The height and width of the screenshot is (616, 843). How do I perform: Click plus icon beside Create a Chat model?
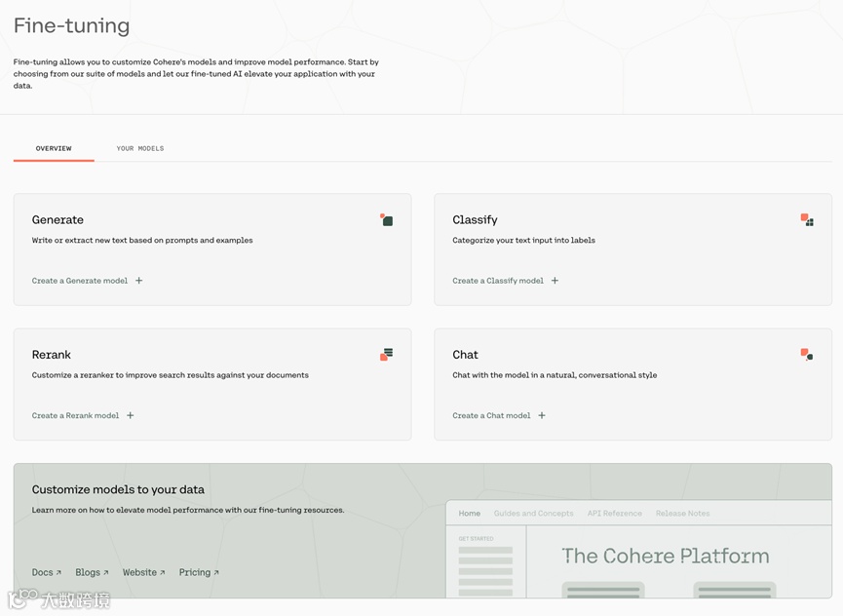pyautogui.click(x=542, y=415)
